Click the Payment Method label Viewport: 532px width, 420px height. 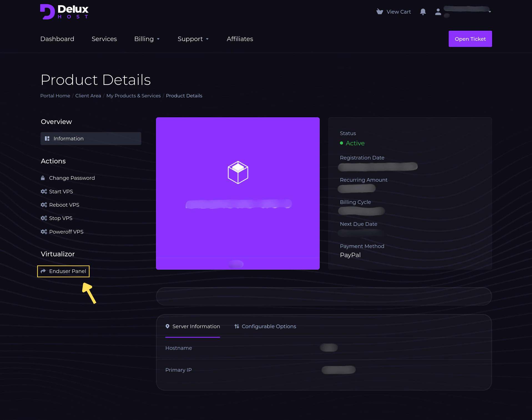[362, 246]
